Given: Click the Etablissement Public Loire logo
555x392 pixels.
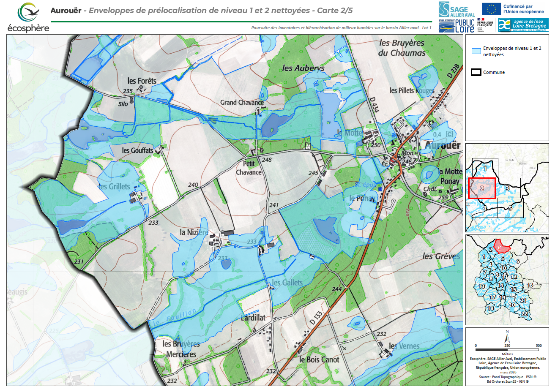Looking at the screenshot, I should pyautogui.click(x=457, y=26).
